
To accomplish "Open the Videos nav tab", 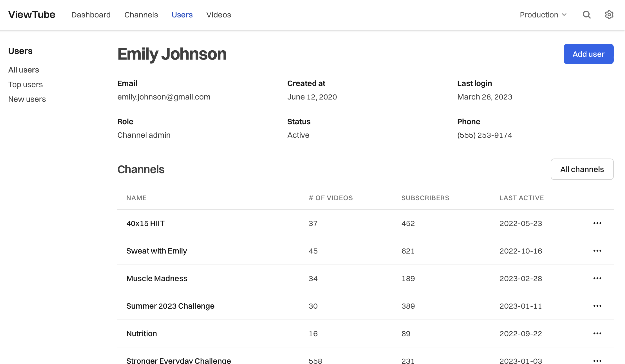I will click(218, 15).
